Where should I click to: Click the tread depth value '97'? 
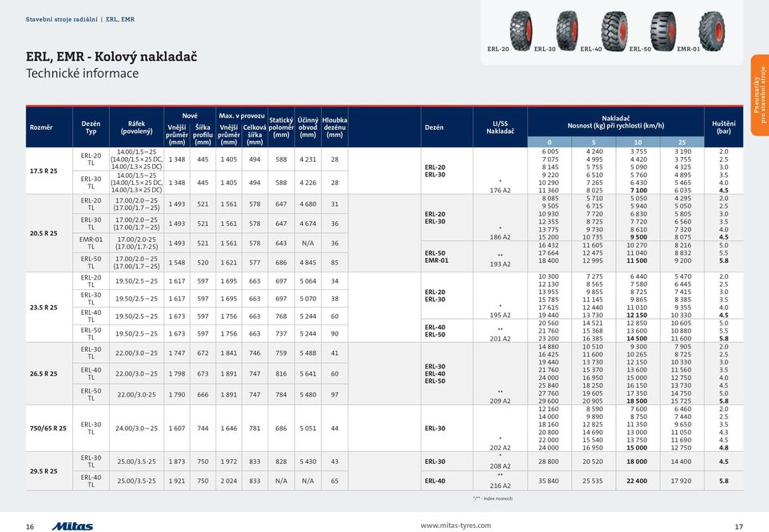335,395
